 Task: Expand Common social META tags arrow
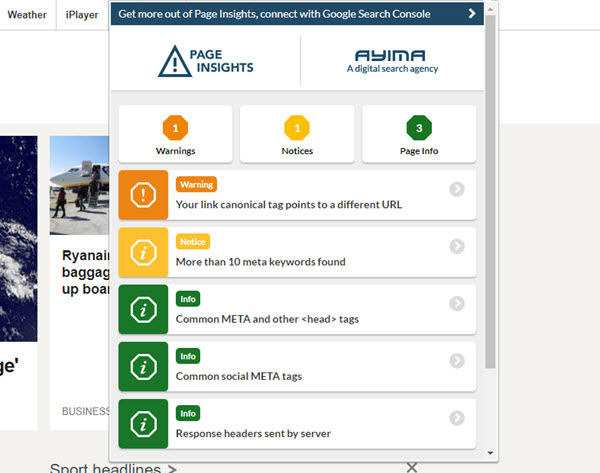(457, 360)
